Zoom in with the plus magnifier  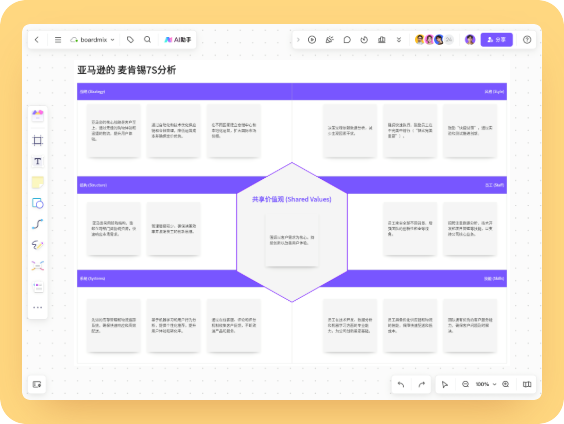coord(506,384)
